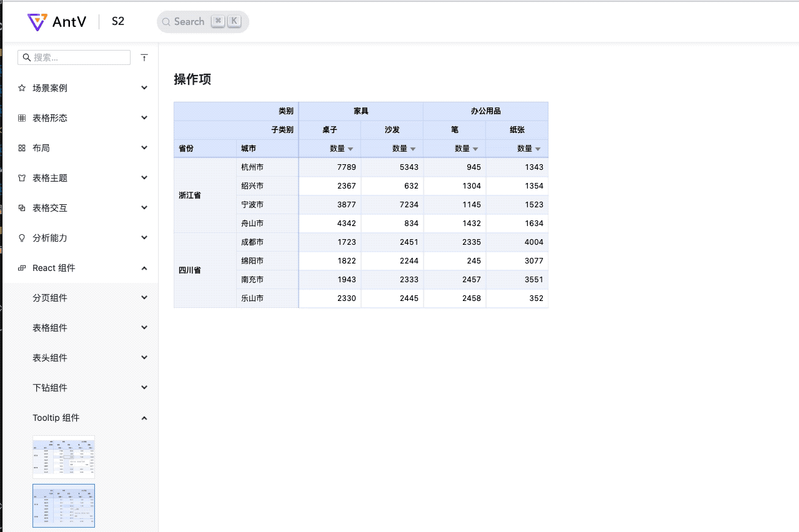This screenshot has height=532, width=799.
Task: Toggle sorting on the 桌子 数量 column
Action: tap(350, 149)
